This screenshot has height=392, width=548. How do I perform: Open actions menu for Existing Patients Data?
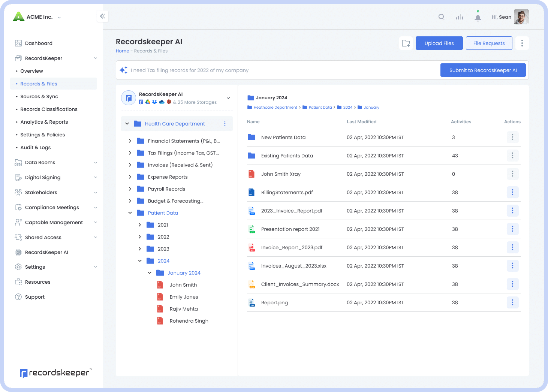point(512,156)
